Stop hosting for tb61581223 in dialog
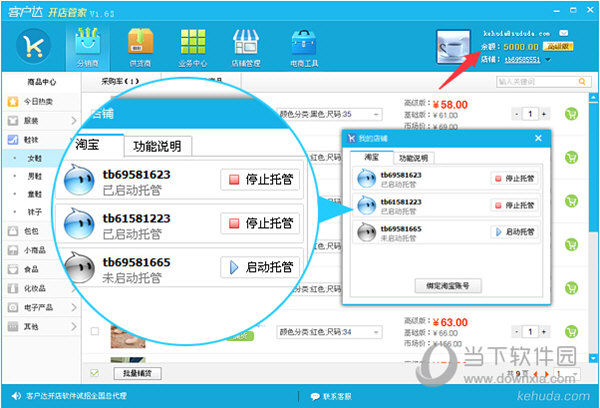The width and height of the screenshot is (600, 408). 515,205
